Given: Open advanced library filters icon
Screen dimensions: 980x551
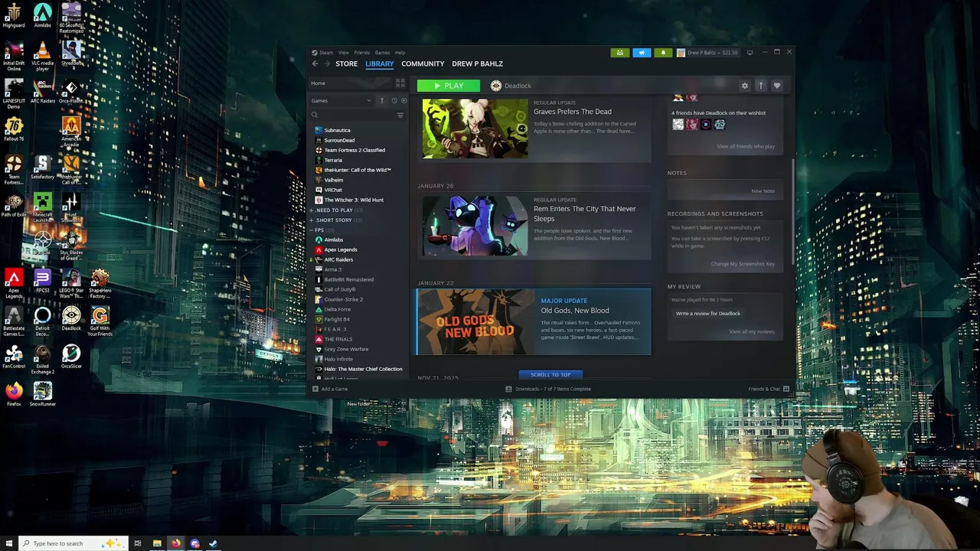Looking at the screenshot, I should coord(400,115).
